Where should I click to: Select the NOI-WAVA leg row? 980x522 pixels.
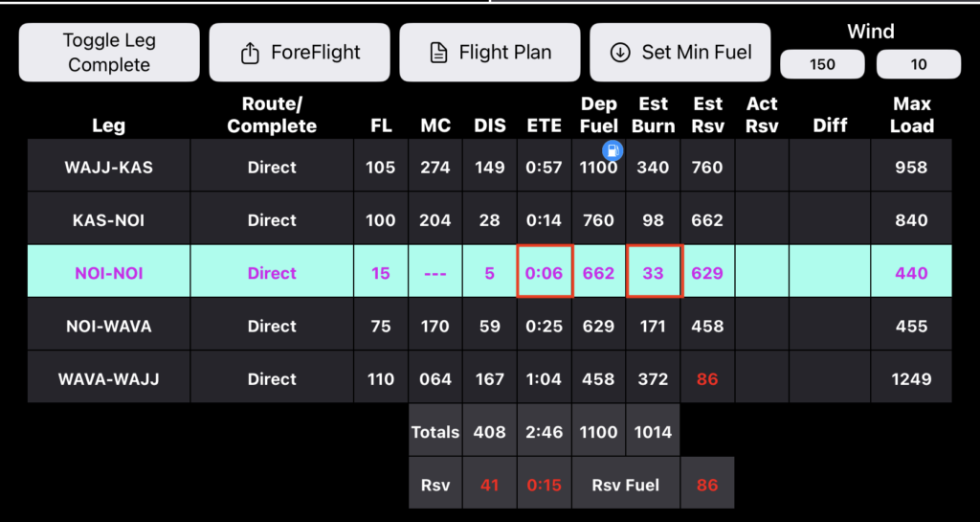(108, 327)
